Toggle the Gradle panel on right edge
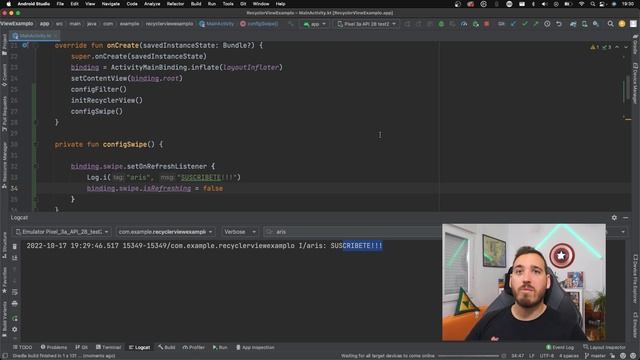This screenshot has height=360, width=640. tap(635, 45)
